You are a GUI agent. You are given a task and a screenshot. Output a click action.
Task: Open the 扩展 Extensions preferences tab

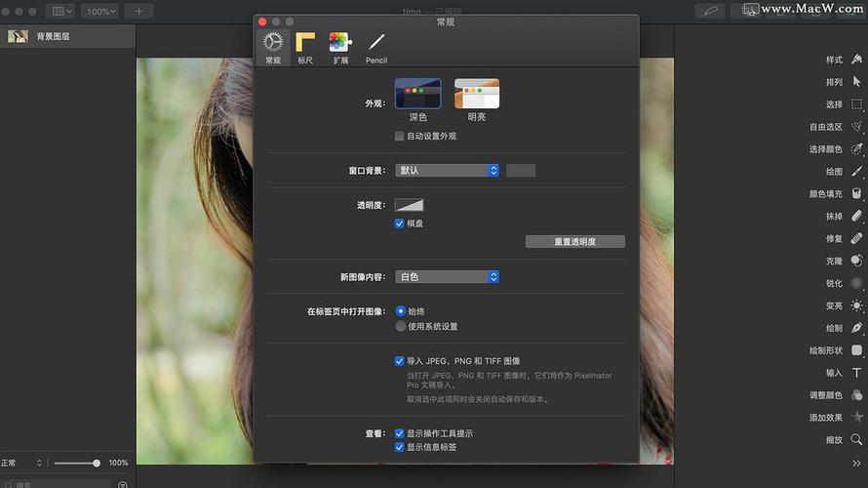[x=340, y=48]
